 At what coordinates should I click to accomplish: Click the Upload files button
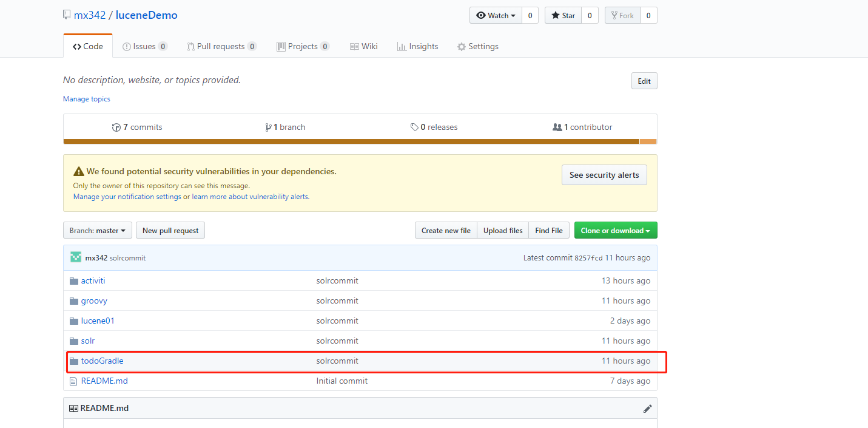[x=503, y=231]
